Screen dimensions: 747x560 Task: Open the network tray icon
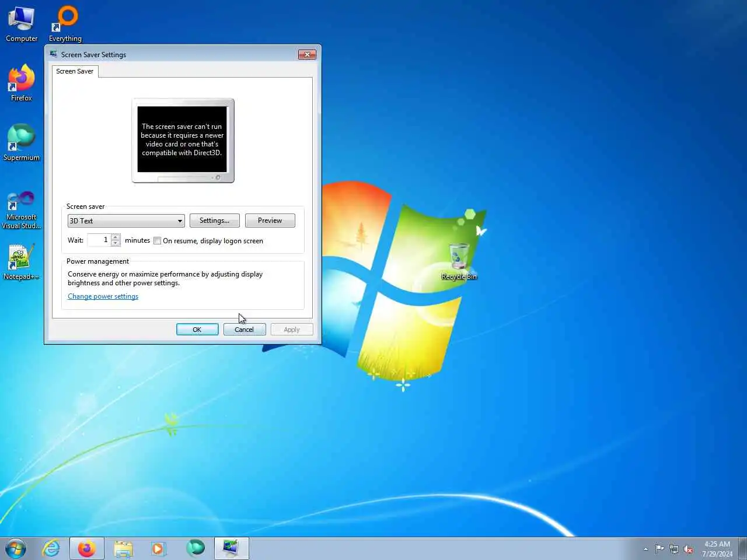point(674,549)
